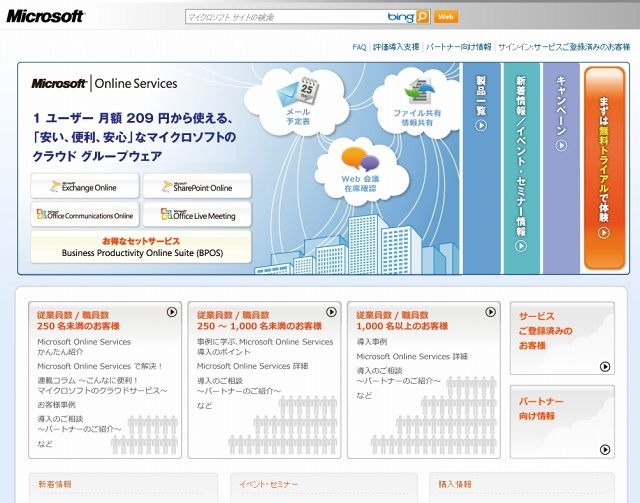
Task: Select the イベント・セミナー section heading
Action: (269, 484)
